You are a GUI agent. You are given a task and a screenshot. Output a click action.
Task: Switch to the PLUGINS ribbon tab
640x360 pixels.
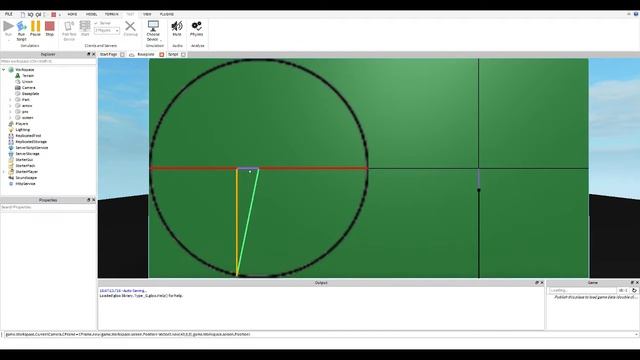[x=167, y=14]
